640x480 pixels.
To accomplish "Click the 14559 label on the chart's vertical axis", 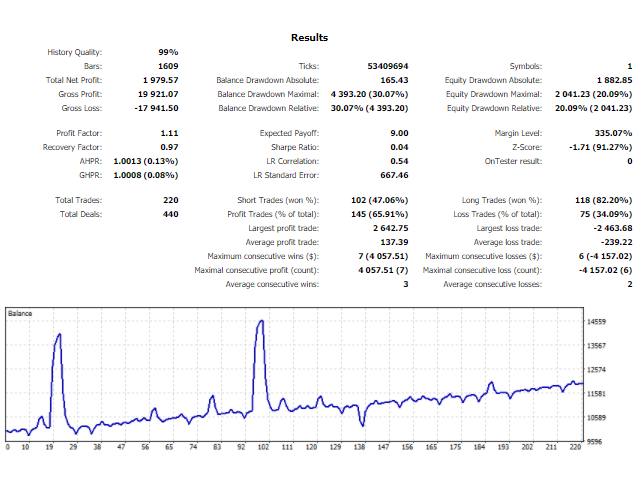I will point(597,321).
